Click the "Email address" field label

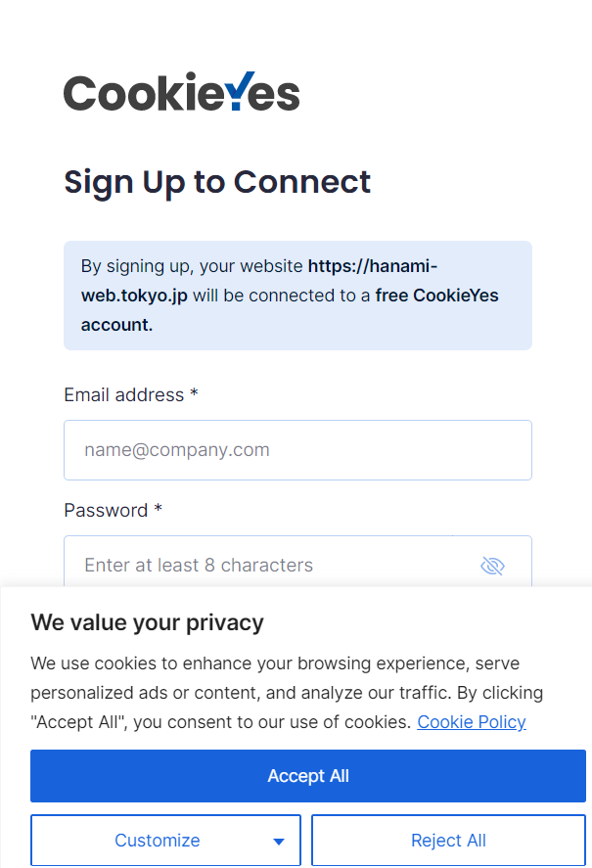[124, 394]
